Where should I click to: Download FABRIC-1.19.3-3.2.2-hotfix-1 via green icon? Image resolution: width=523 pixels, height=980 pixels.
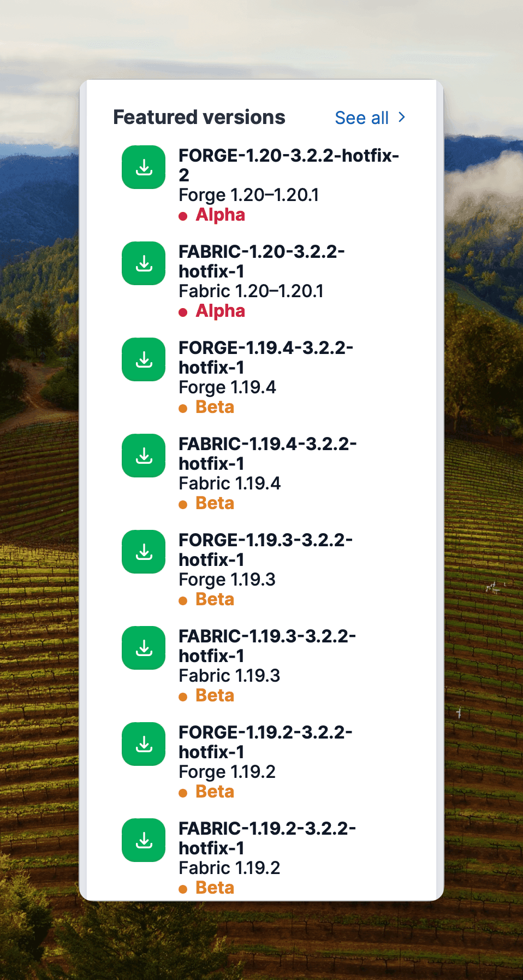point(144,648)
